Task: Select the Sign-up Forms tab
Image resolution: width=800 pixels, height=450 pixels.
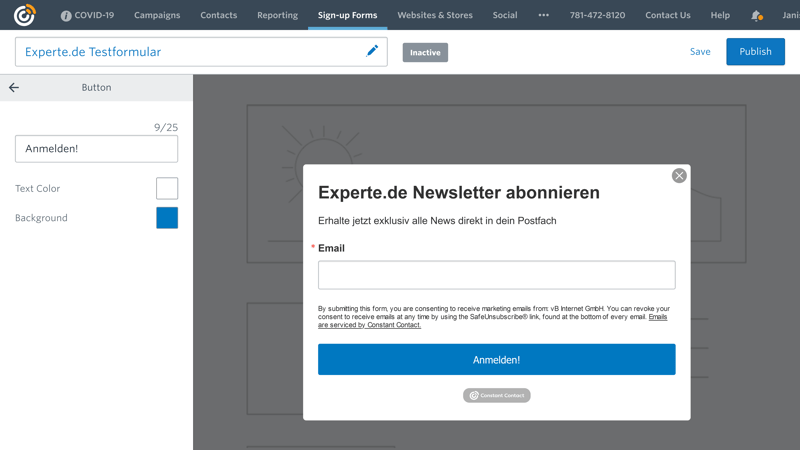Action: pos(347,15)
